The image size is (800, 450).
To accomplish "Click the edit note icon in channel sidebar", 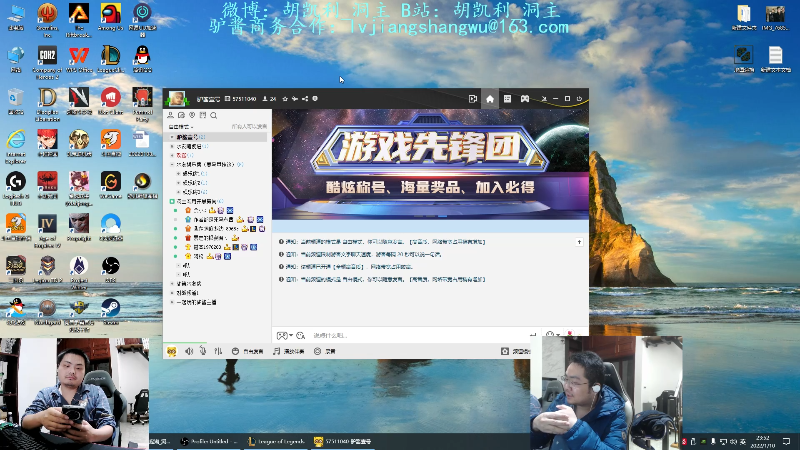I will click(x=181, y=115).
